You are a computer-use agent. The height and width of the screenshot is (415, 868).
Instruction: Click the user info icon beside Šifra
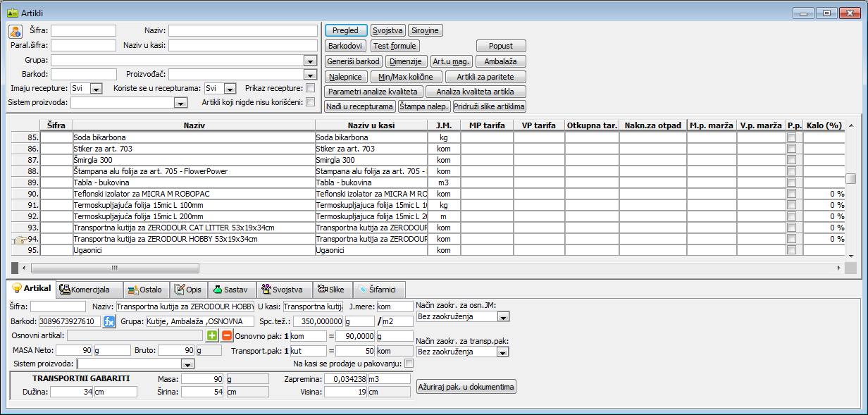click(15, 31)
